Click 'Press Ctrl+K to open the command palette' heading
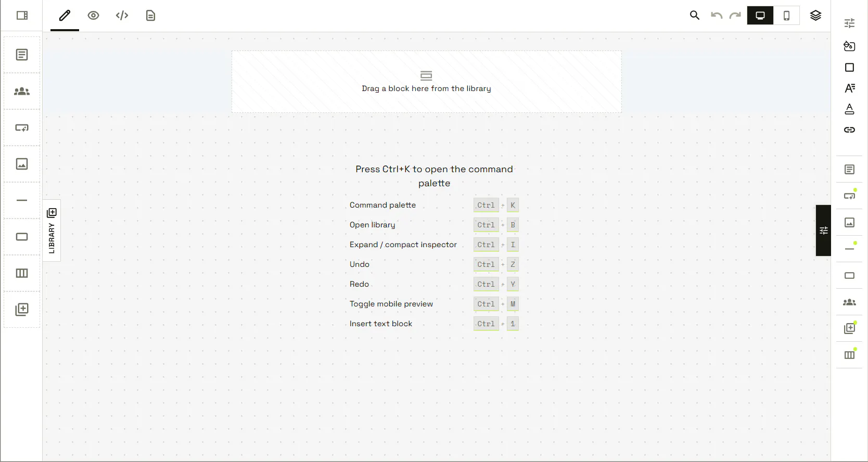Screen dimensions: 868x462 [434, 176]
